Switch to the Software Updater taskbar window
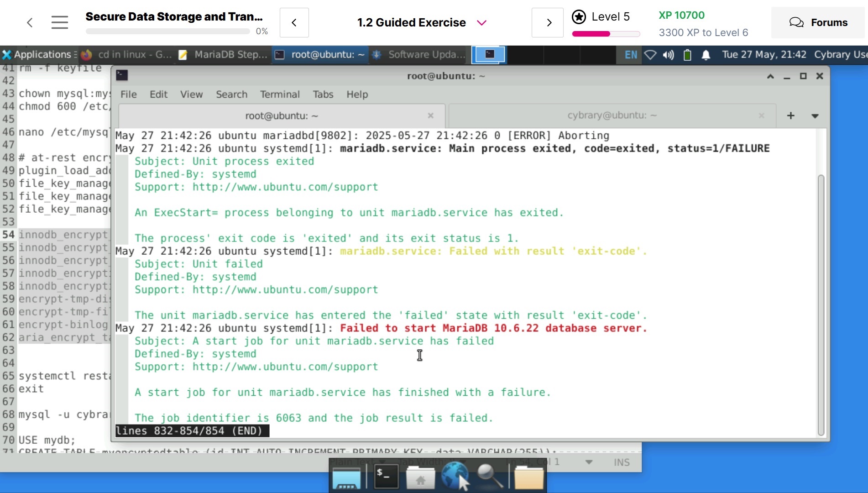The width and height of the screenshot is (868, 493). (419, 54)
